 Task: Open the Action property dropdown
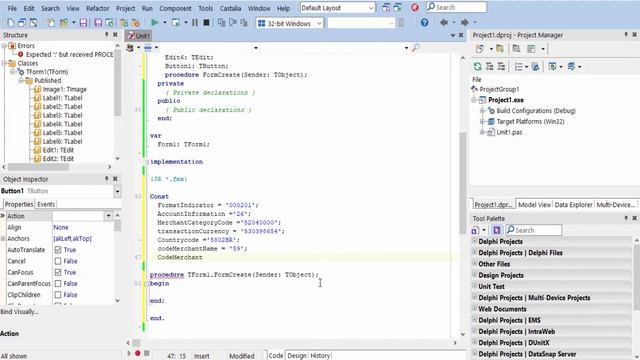109,216
